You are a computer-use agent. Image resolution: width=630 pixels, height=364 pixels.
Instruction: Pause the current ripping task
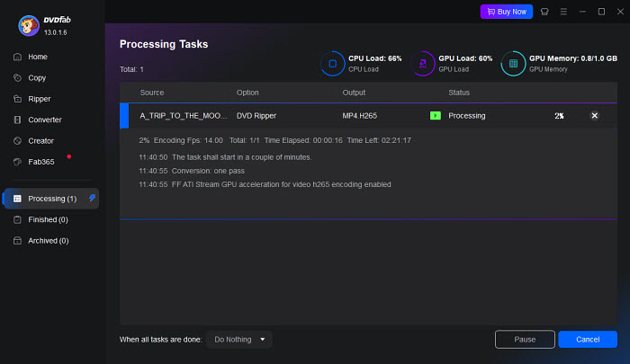525,340
